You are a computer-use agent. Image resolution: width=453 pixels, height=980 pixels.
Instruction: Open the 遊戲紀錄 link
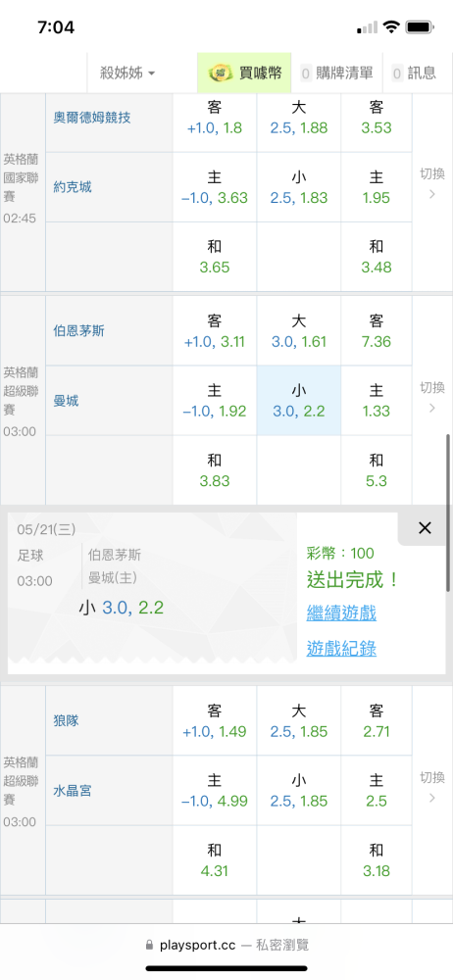(341, 649)
